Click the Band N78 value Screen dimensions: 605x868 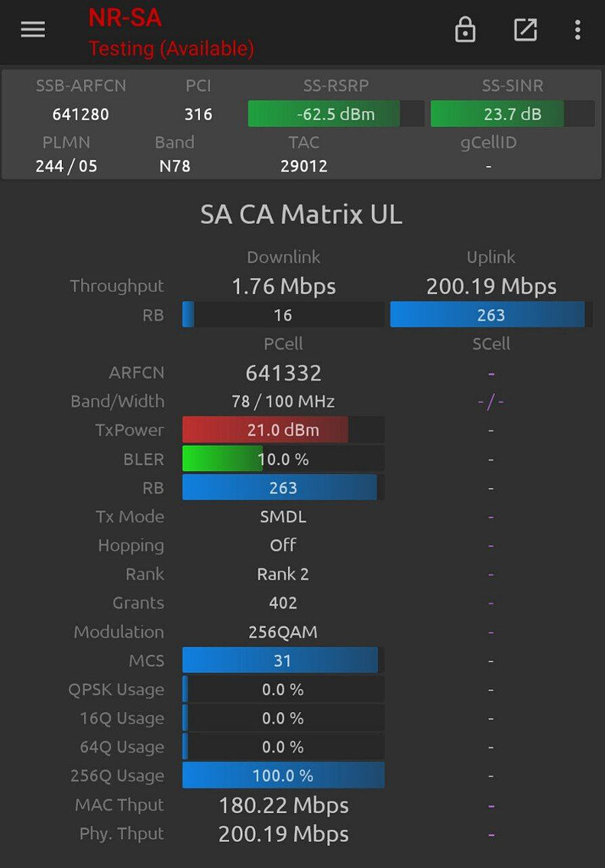pyautogui.click(x=175, y=166)
